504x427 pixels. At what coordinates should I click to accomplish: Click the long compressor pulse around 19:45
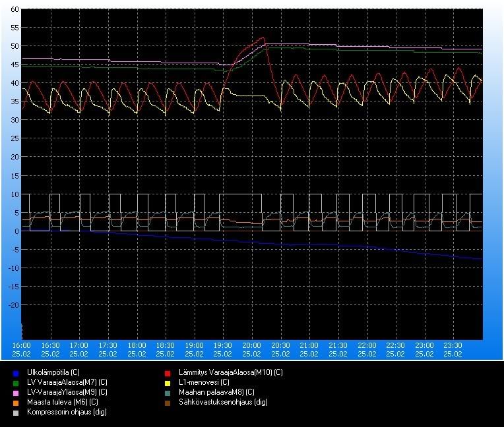point(240,212)
